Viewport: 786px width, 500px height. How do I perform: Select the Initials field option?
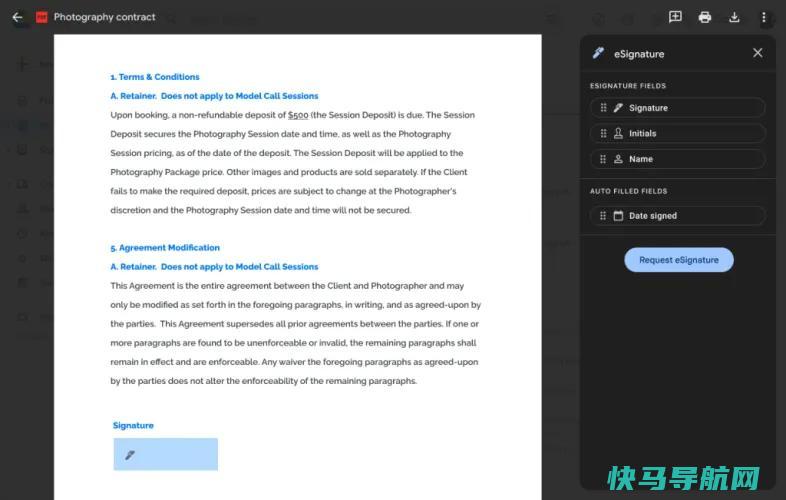click(678, 133)
